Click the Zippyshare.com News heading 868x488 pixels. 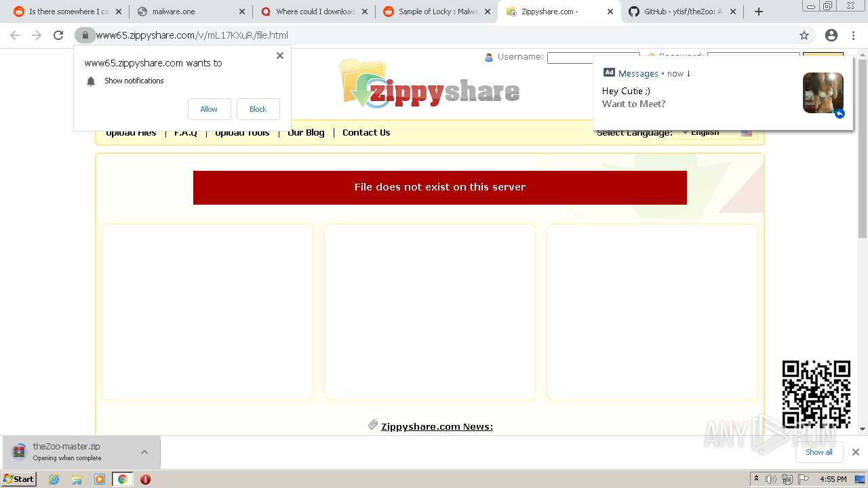point(437,426)
